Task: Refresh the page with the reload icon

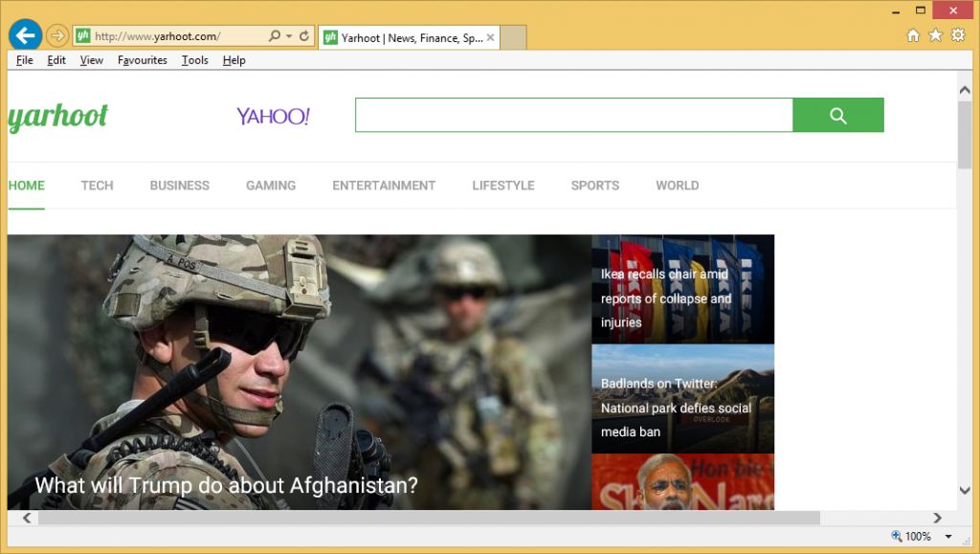Action: tap(303, 35)
